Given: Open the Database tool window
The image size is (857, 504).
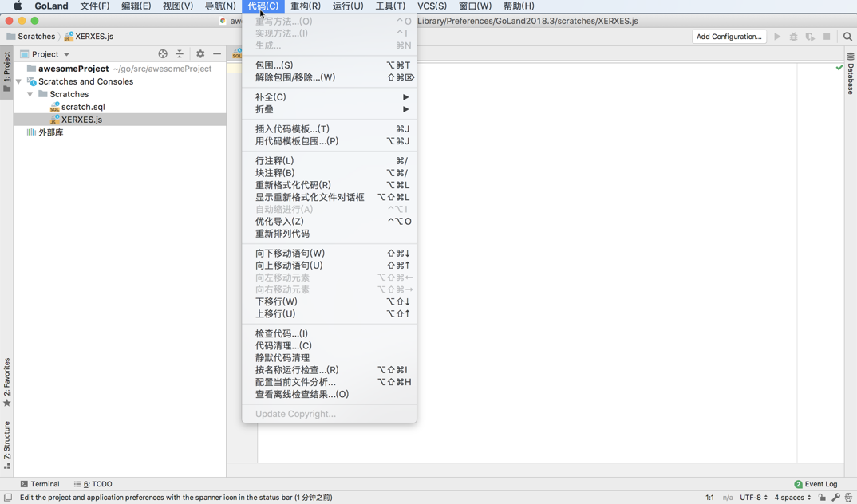Looking at the screenshot, I should pyautogui.click(x=851, y=73).
